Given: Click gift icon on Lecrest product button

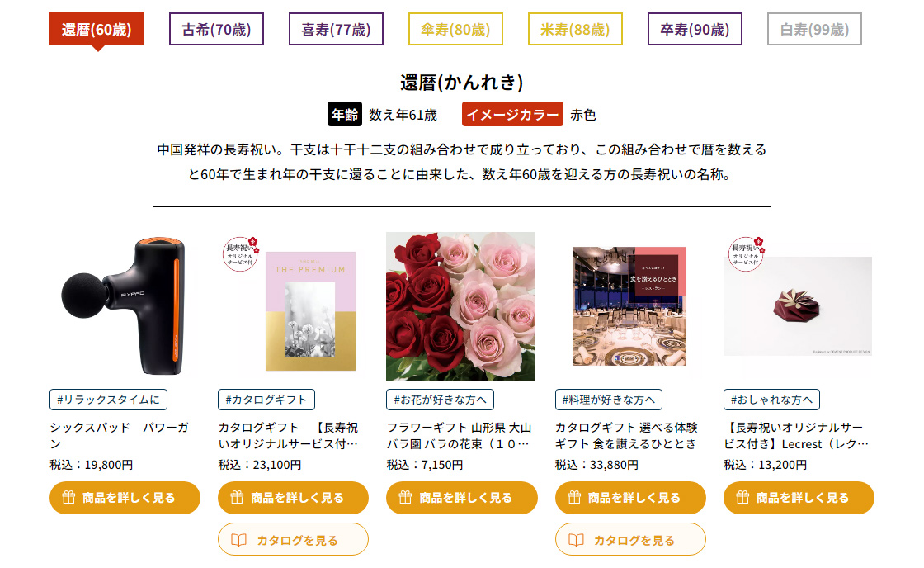Looking at the screenshot, I should tap(742, 497).
